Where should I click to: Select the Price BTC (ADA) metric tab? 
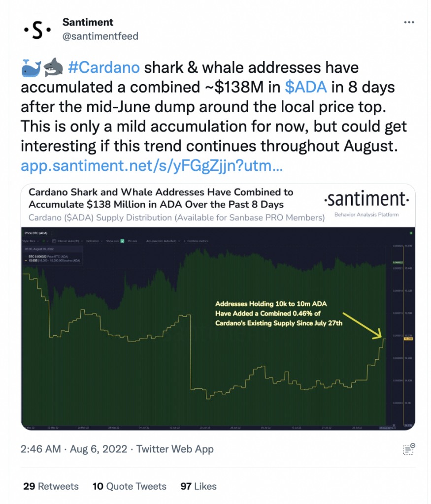coord(36,233)
